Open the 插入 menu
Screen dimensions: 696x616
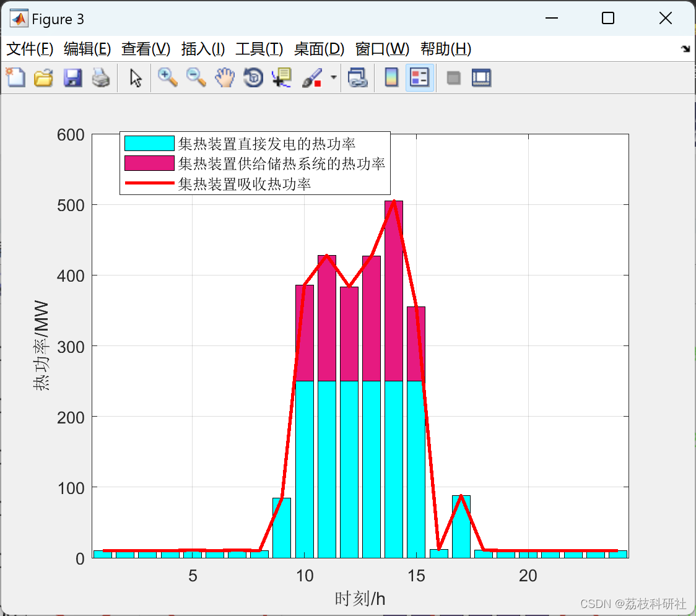(203, 49)
